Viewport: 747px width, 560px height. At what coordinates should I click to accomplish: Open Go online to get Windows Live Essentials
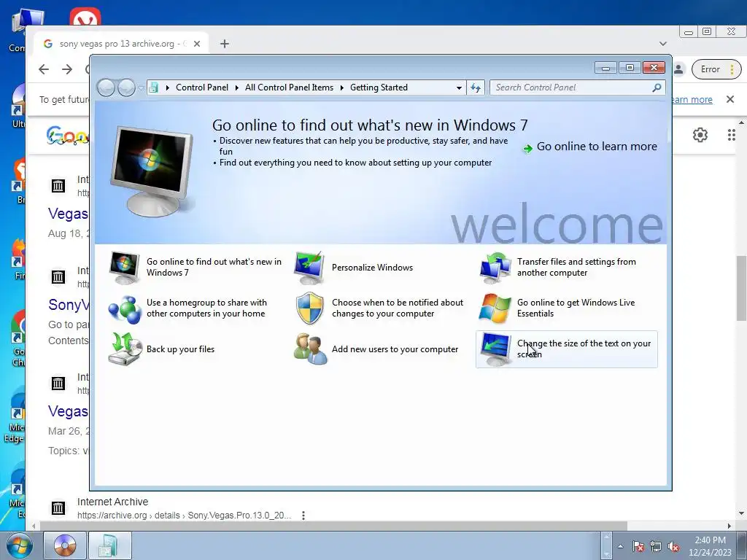(x=576, y=308)
